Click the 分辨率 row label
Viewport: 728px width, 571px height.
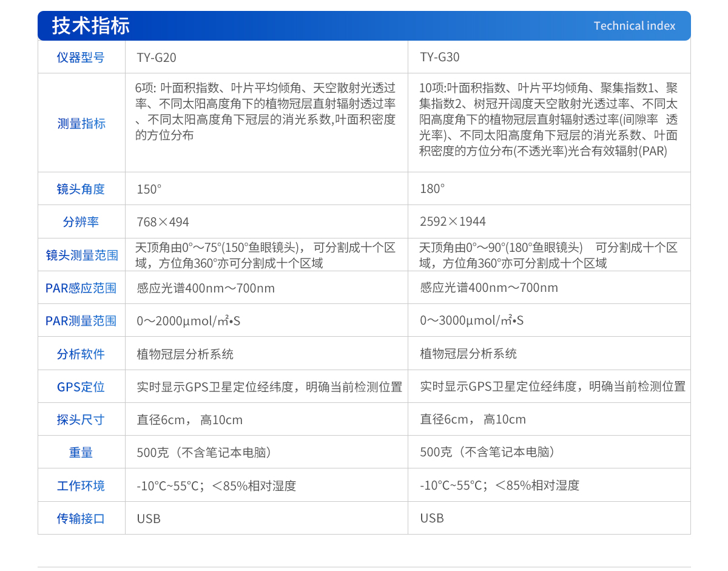[x=81, y=222]
